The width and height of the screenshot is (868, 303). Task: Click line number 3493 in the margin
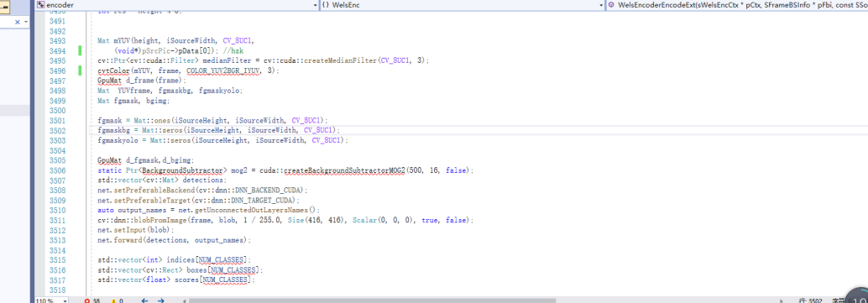[x=57, y=41]
